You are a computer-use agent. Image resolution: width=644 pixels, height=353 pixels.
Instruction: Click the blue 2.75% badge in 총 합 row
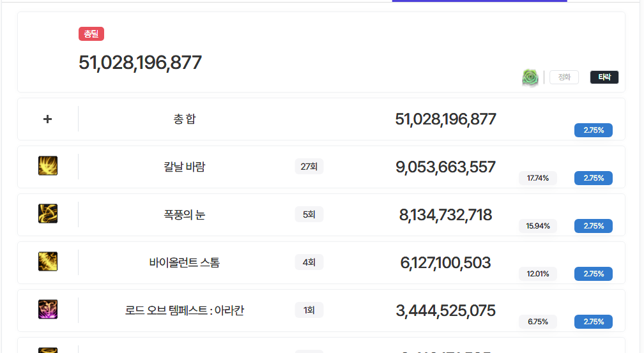click(593, 130)
